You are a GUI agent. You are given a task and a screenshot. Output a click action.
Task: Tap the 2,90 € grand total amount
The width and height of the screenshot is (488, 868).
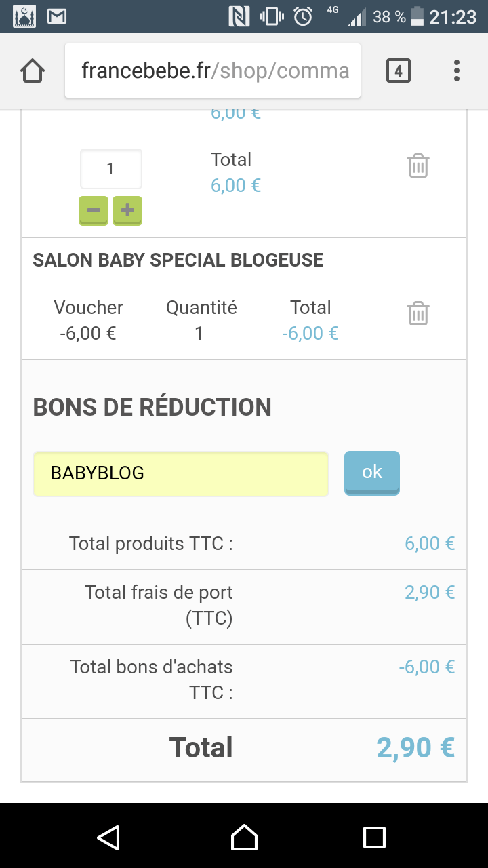(415, 747)
